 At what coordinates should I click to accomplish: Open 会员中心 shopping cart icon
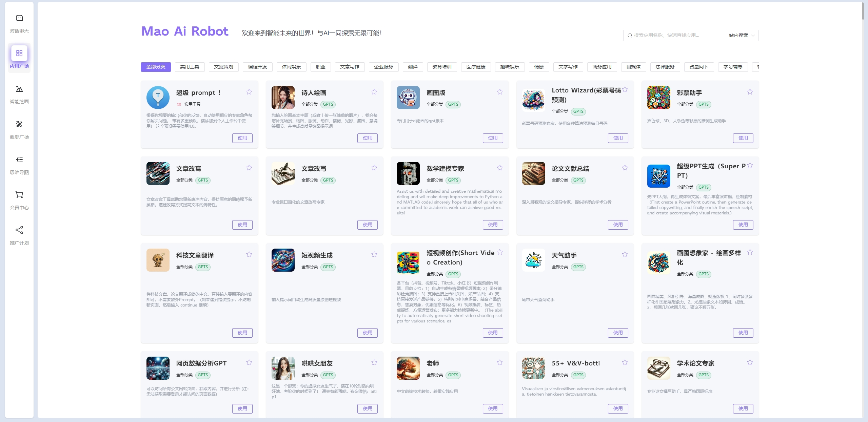19,195
